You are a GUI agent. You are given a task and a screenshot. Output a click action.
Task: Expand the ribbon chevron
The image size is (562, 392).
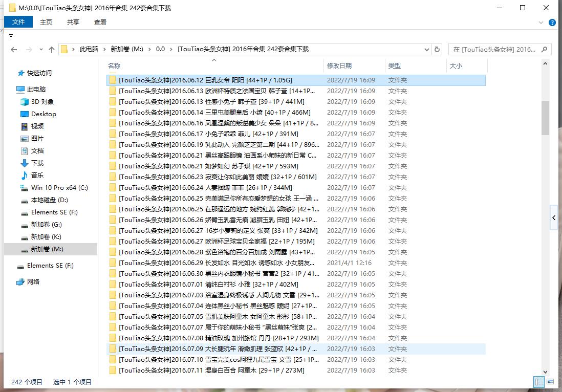click(541, 23)
